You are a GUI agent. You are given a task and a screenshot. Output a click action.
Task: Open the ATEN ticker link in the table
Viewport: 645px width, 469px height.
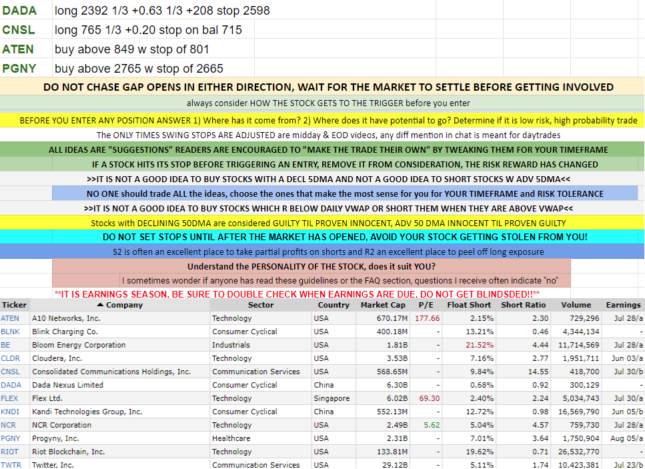coord(10,318)
